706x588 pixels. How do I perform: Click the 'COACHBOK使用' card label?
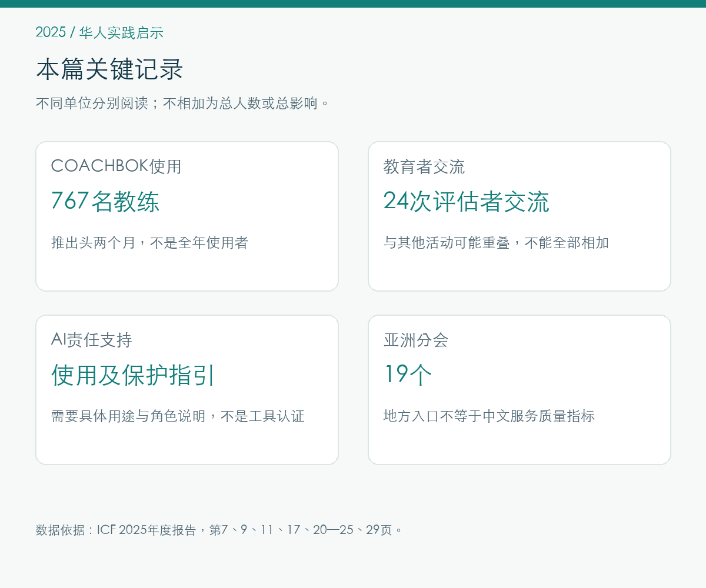click(116, 166)
